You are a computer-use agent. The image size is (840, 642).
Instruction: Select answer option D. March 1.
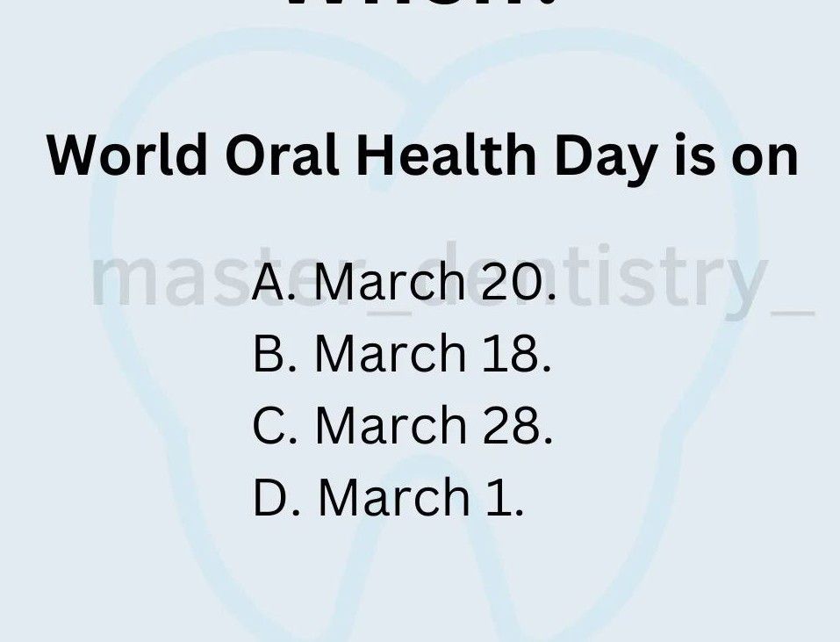(388, 497)
